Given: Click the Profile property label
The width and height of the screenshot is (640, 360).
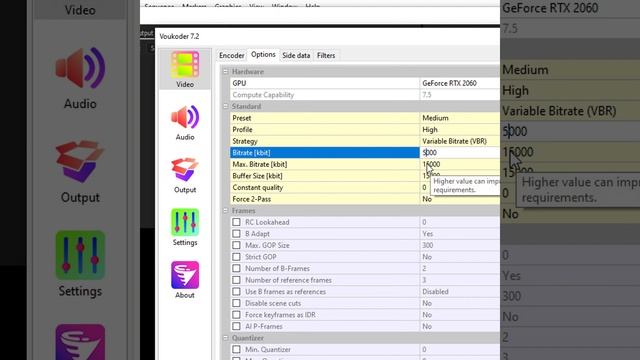Looking at the screenshot, I should point(242,129).
